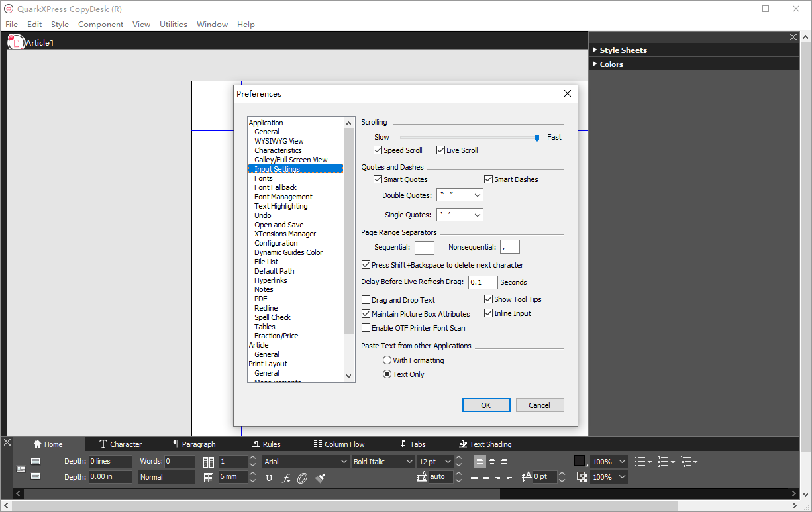Open the outline list styles icon

pyautogui.click(x=689, y=461)
